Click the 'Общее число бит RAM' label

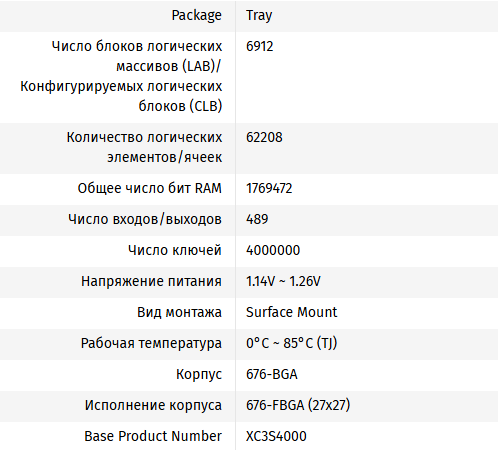tap(149, 188)
